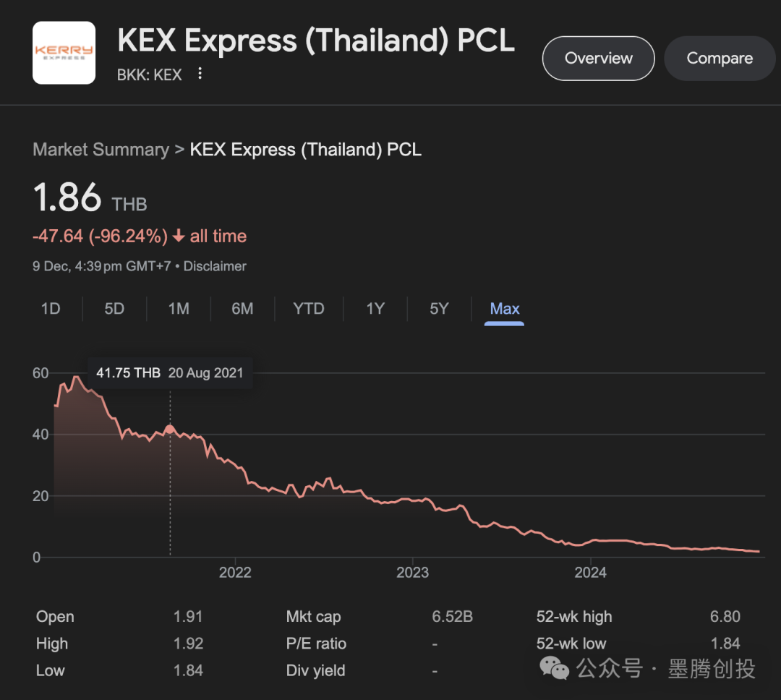781x700 pixels.
Task: Switch chart to 1D range
Action: pos(51,309)
